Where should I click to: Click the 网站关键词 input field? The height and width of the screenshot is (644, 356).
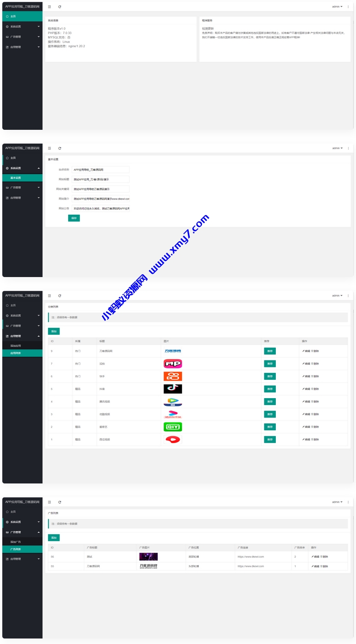tap(101, 189)
